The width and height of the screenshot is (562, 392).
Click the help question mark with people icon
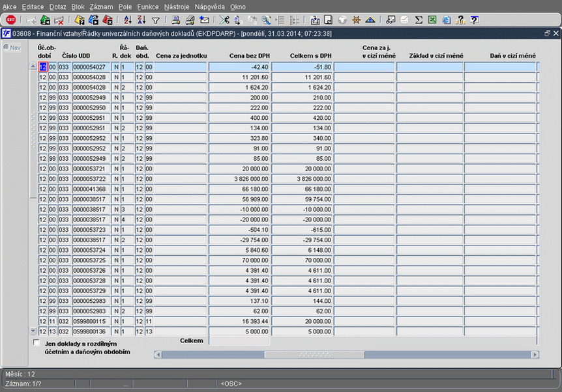460,20
